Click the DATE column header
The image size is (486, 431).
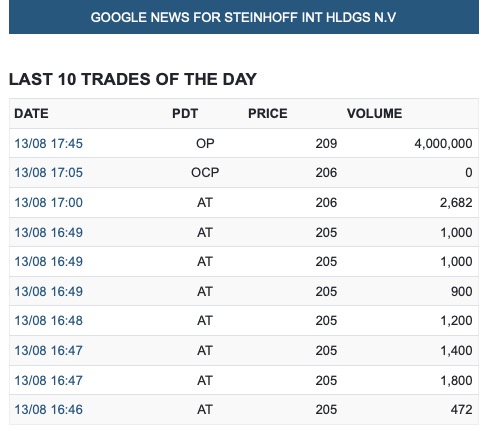click(31, 114)
